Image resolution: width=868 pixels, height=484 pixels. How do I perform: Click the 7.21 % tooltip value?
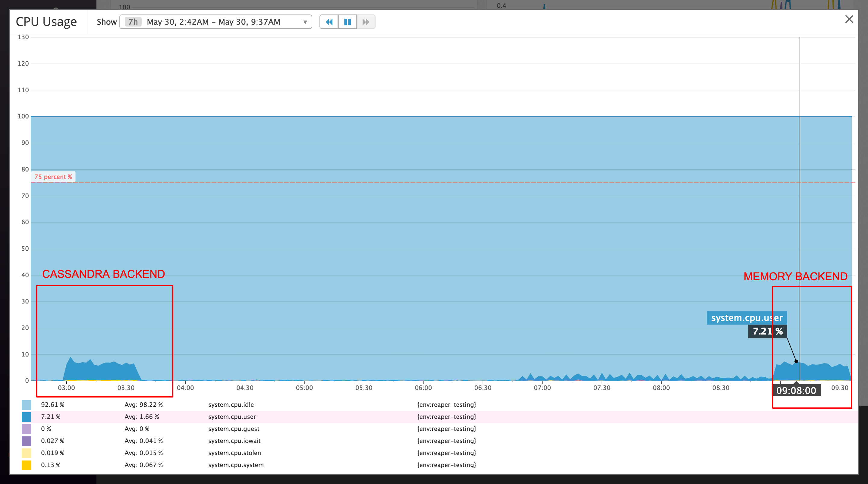click(x=768, y=331)
